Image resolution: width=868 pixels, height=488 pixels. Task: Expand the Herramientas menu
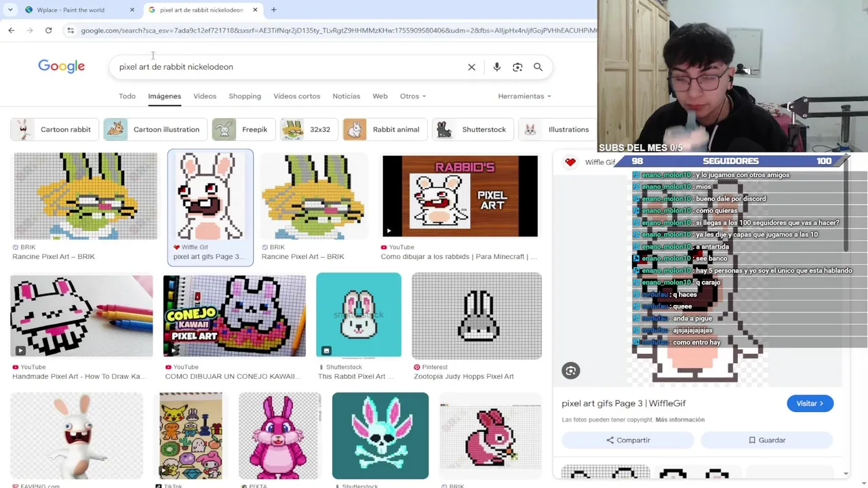tap(524, 96)
